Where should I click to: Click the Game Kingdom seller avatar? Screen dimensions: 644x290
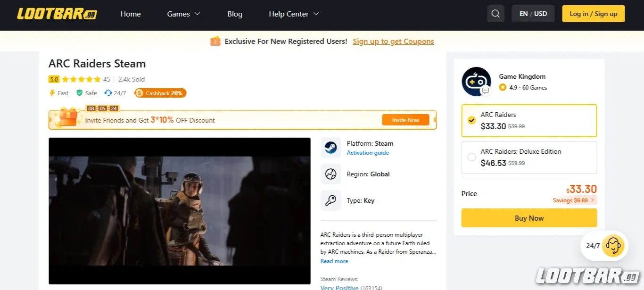coord(476,82)
